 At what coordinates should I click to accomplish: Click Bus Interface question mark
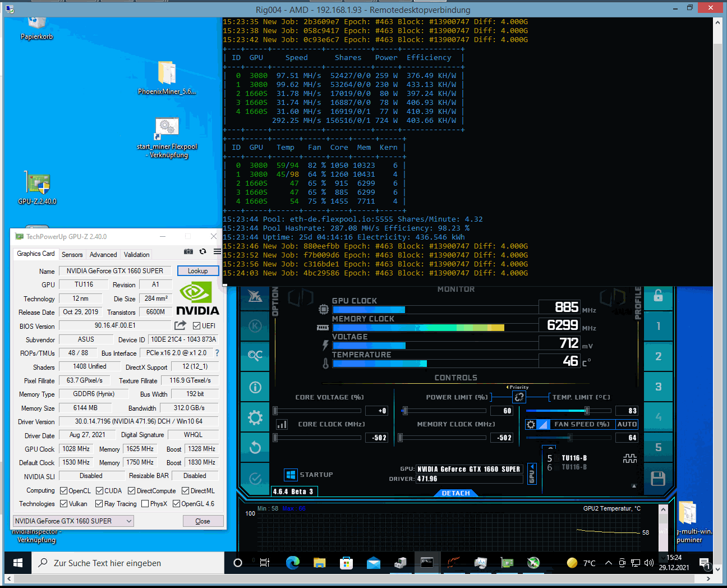tap(217, 353)
